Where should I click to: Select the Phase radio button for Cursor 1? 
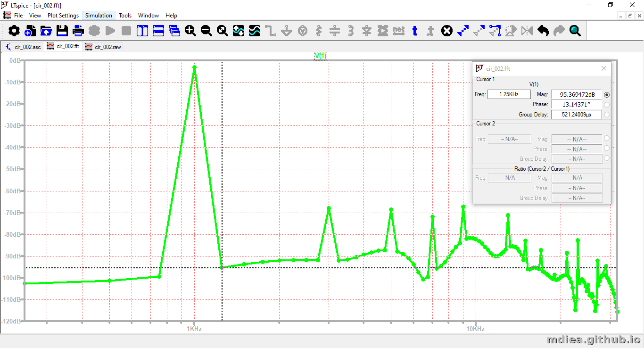point(607,105)
